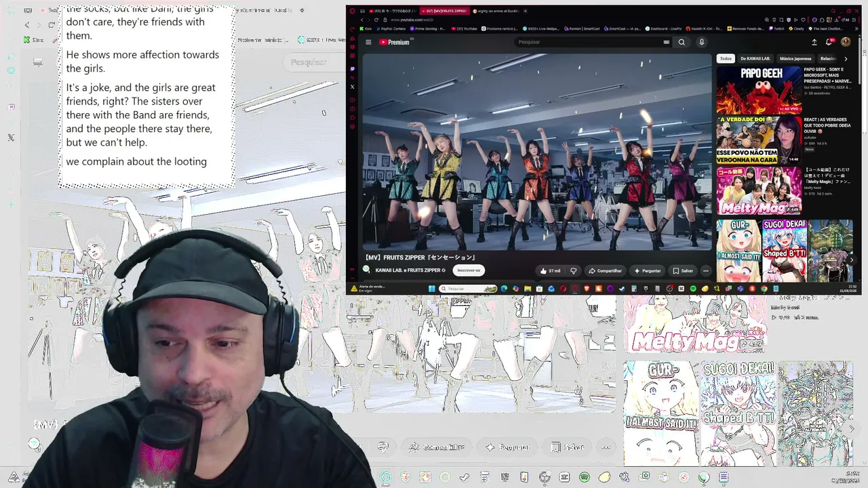868x488 pixels.
Task: Switch to the first YouTube (55) browser tab
Action: point(393,11)
